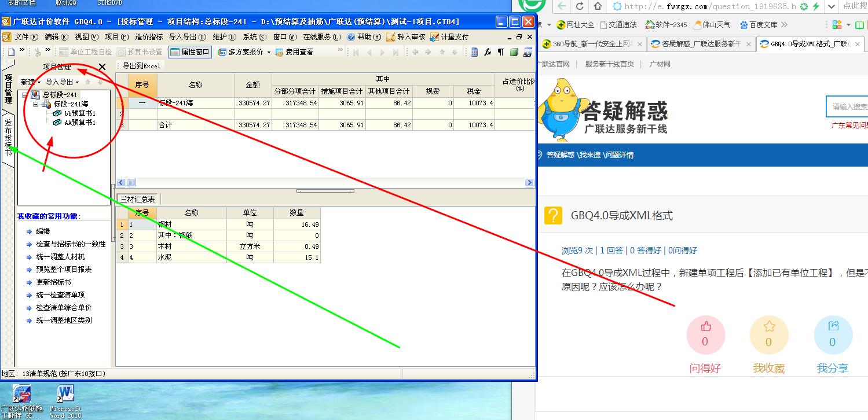Image resolution: width=868 pixels, height=420 pixels.
Task: Click the horizontal scrollbar right arrow in summary table
Action: (x=529, y=183)
